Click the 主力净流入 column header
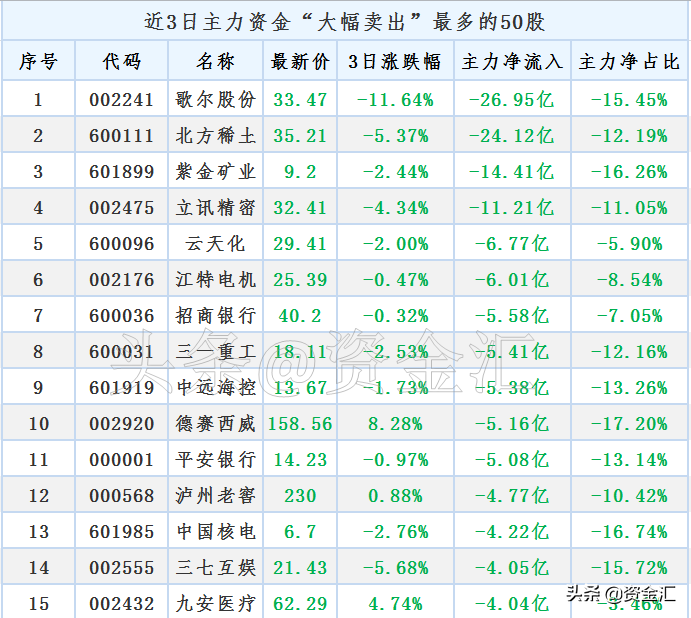The width and height of the screenshot is (691, 618). point(513,61)
